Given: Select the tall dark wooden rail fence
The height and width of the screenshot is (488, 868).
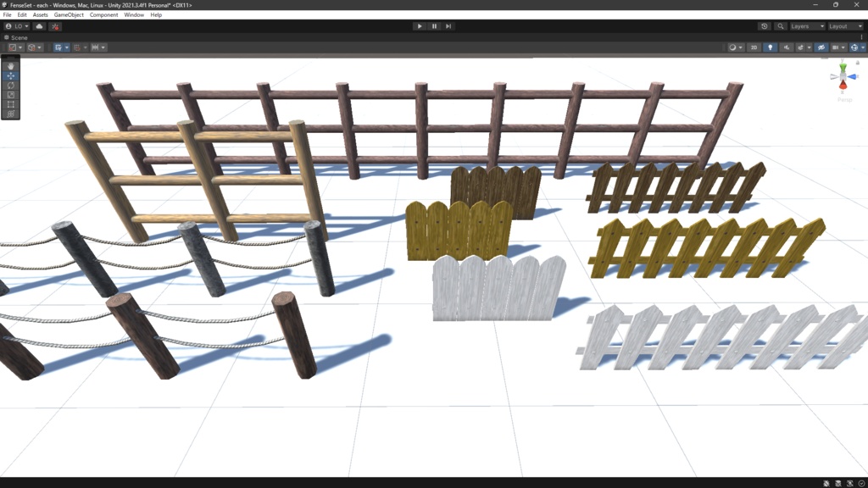Looking at the screenshot, I should pyautogui.click(x=420, y=130).
